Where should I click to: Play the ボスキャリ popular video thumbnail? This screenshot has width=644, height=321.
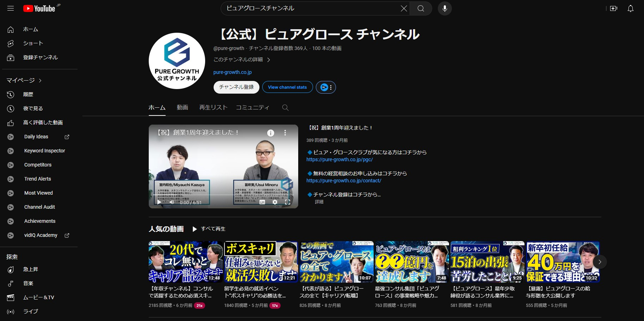[x=261, y=262]
